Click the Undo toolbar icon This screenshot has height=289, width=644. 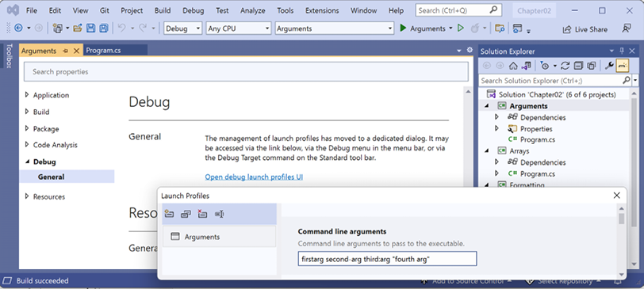pos(121,29)
